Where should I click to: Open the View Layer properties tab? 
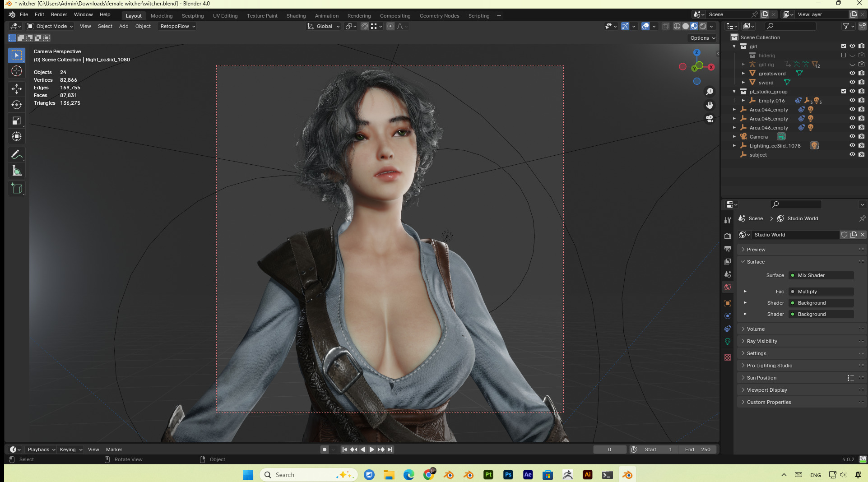[727, 262]
